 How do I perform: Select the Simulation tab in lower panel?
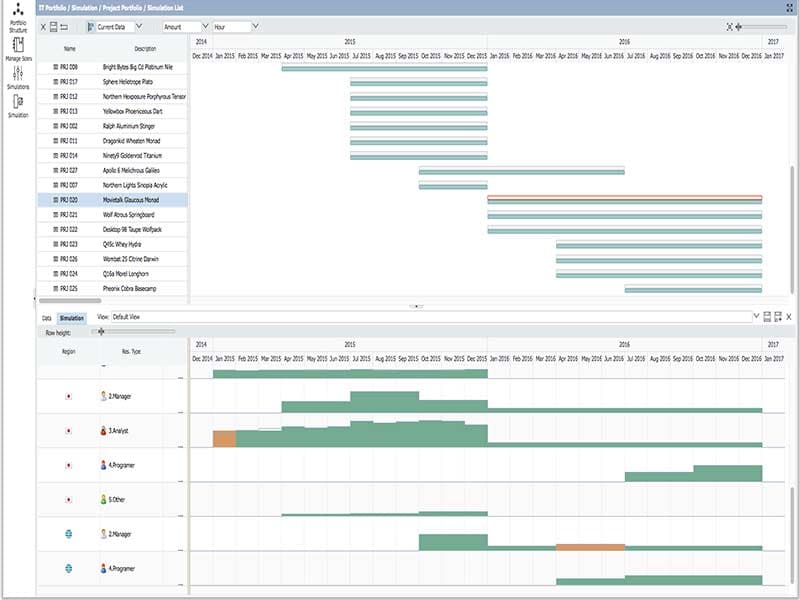tap(72, 317)
